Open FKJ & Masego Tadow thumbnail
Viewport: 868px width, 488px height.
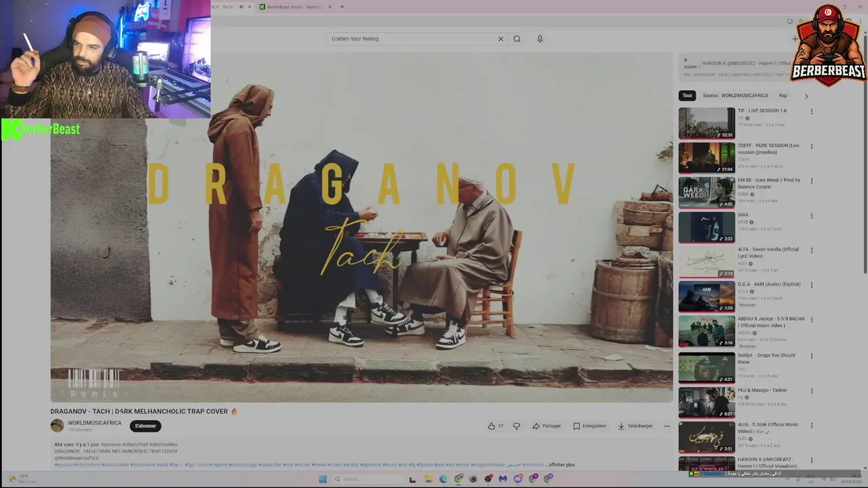tap(707, 402)
